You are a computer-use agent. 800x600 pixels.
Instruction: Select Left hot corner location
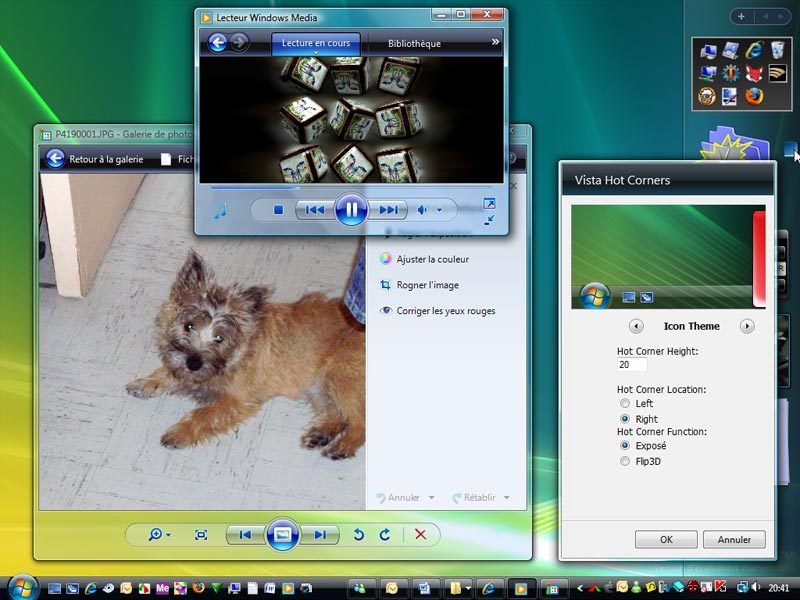[626, 404]
